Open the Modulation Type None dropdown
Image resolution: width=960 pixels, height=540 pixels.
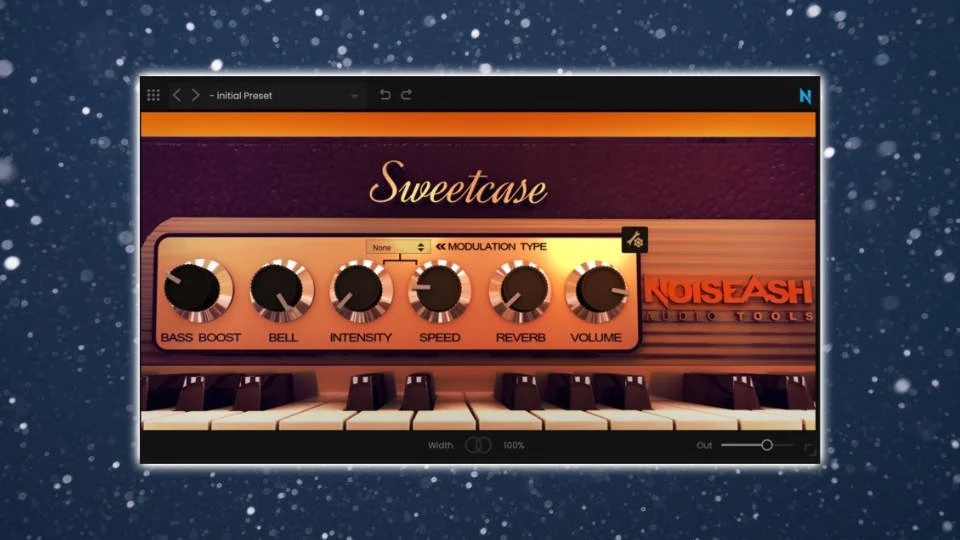[398, 247]
